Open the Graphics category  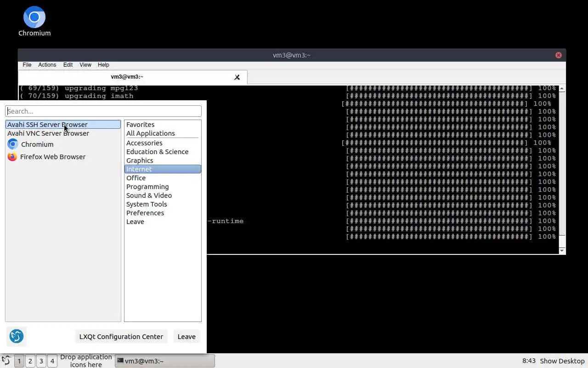coord(163,161)
